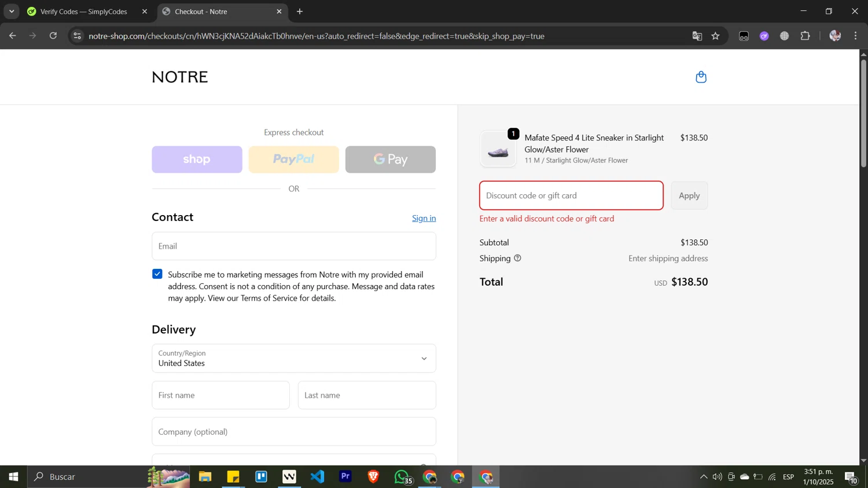The width and height of the screenshot is (868, 488).
Task: Open the purple tag extension icon
Action: 764,36
